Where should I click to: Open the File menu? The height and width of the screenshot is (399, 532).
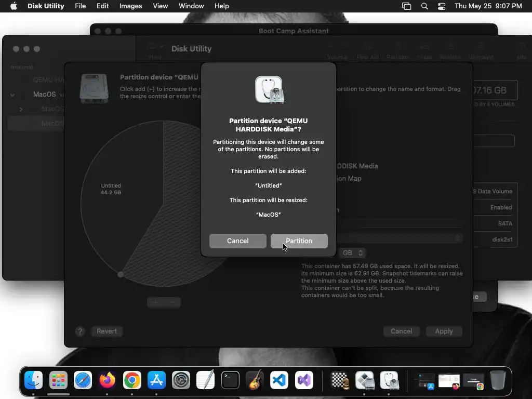coord(80,6)
